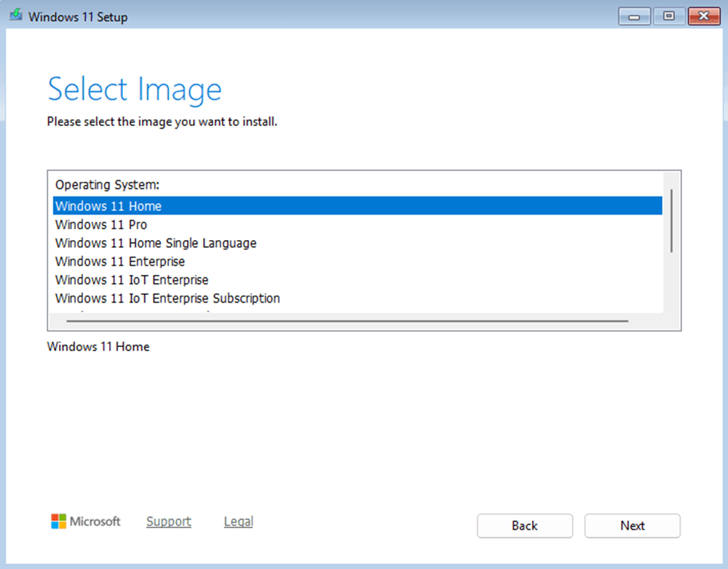728x569 pixels.
Task: Open the Legal link
Action: pos(238,522)
